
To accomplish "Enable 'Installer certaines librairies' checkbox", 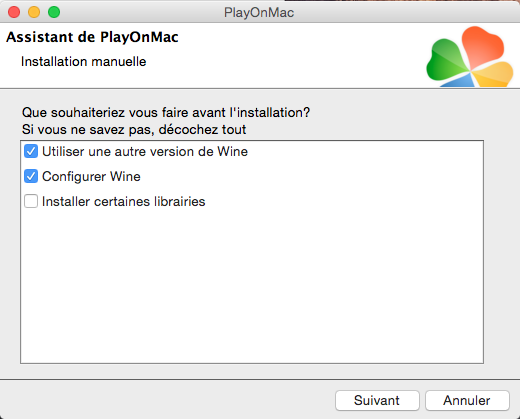I will [x=31, y=201].
